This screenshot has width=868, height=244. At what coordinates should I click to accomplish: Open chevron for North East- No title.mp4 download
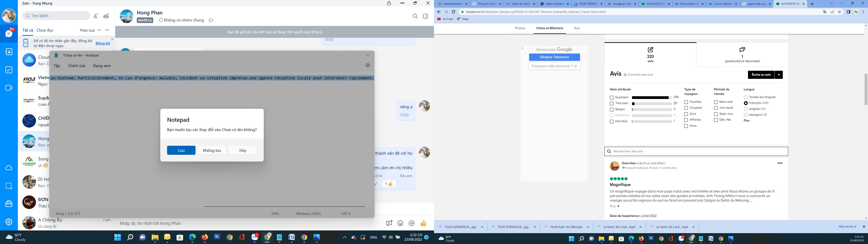tap(588, 227)
